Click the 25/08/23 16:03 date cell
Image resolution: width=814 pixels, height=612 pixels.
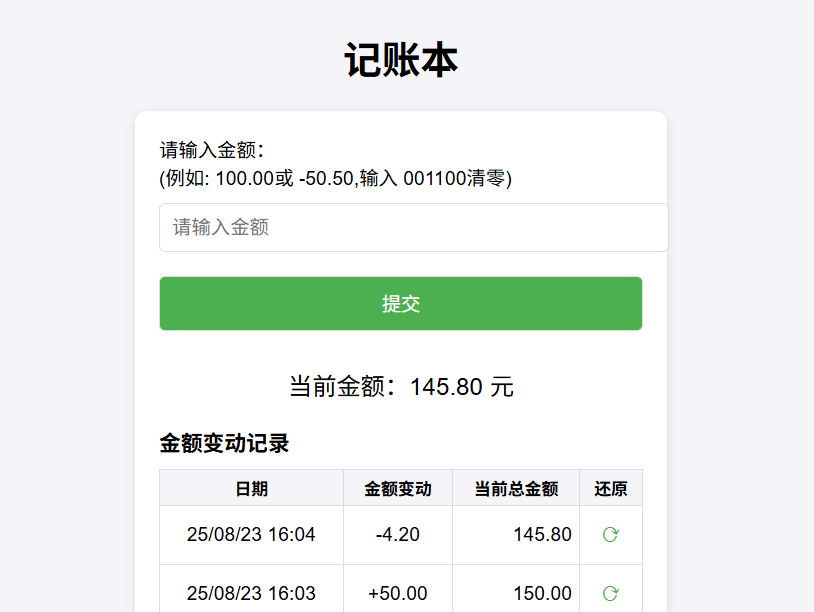click(250, 592)
